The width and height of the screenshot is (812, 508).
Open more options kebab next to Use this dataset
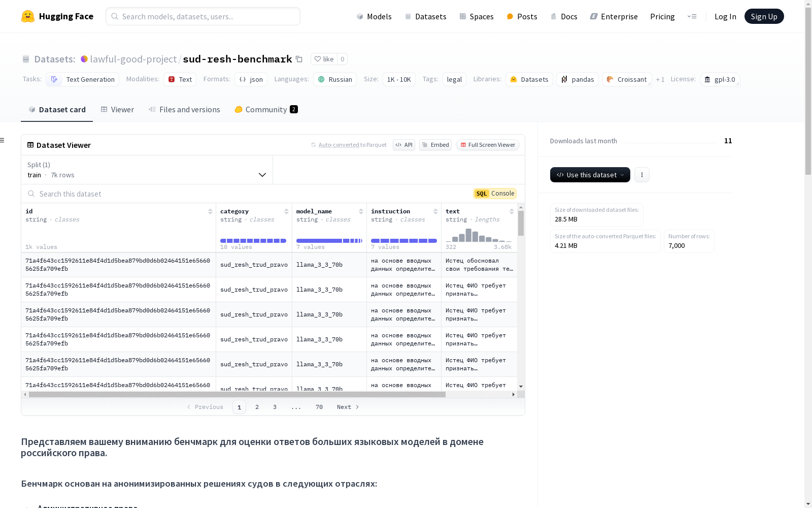click(642, 175)
